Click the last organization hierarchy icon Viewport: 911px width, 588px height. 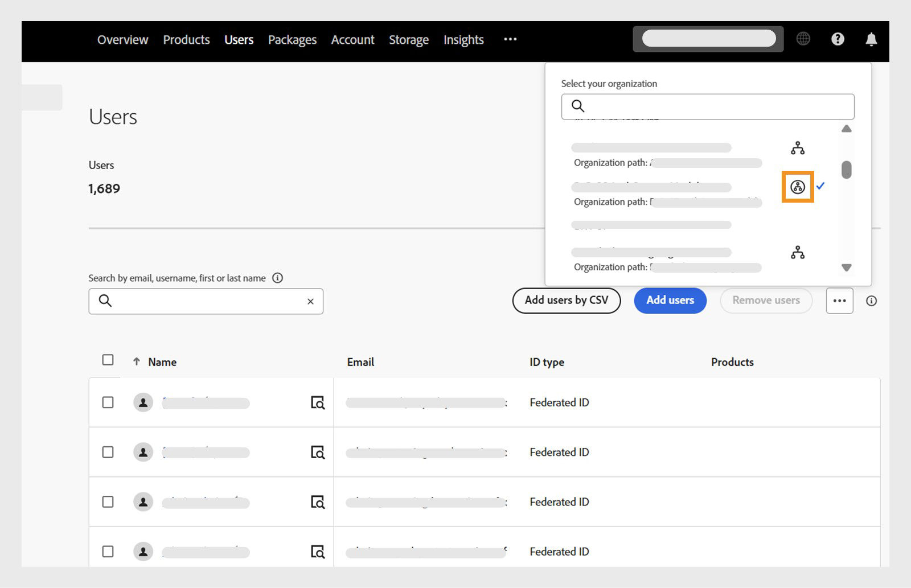point(798,252)
